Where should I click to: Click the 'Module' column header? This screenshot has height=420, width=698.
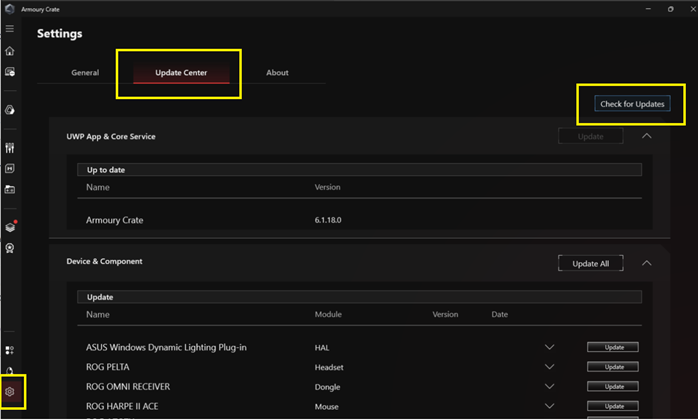coord(328,314)
